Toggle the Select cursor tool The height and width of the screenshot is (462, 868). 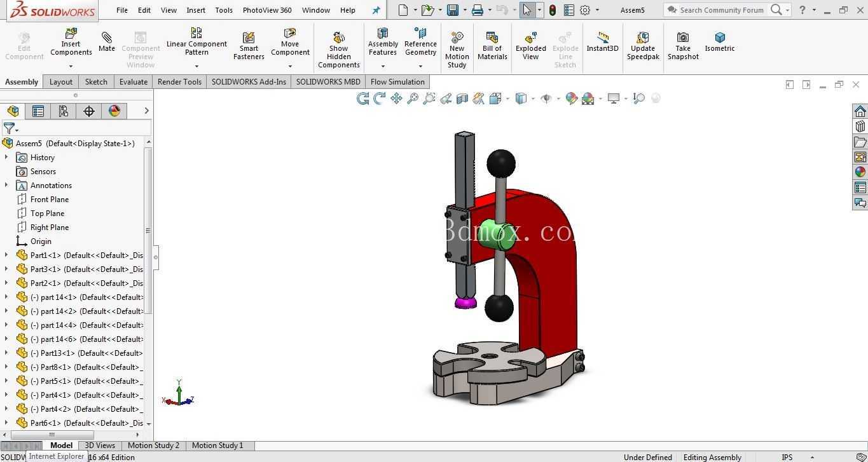coord(527,10)
